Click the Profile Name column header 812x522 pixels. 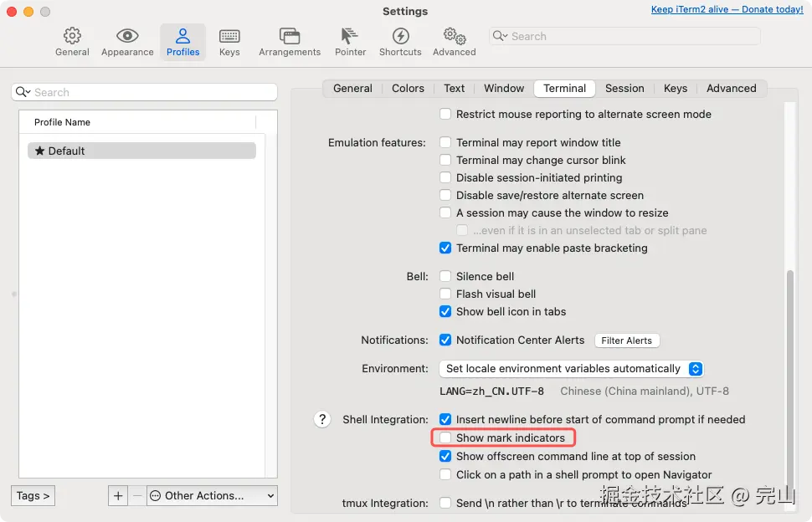click(x=137, y=122)
